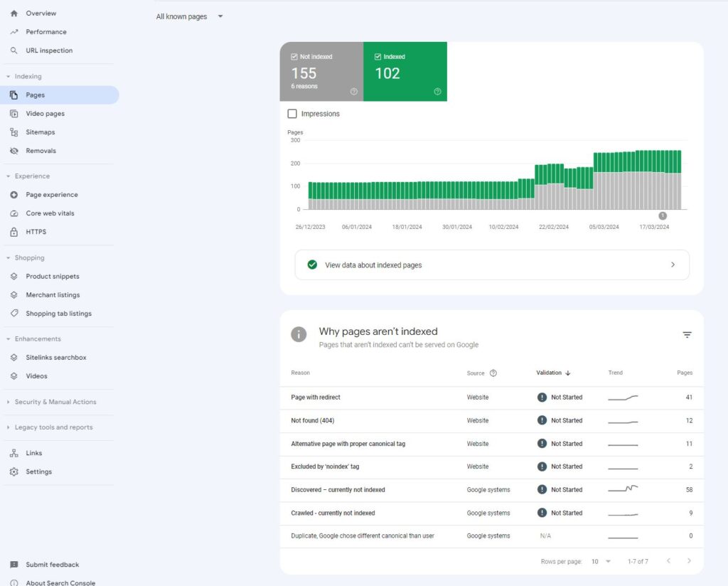
Task: Open Crawled - currently not indexed row
Action: pos(492,513)
